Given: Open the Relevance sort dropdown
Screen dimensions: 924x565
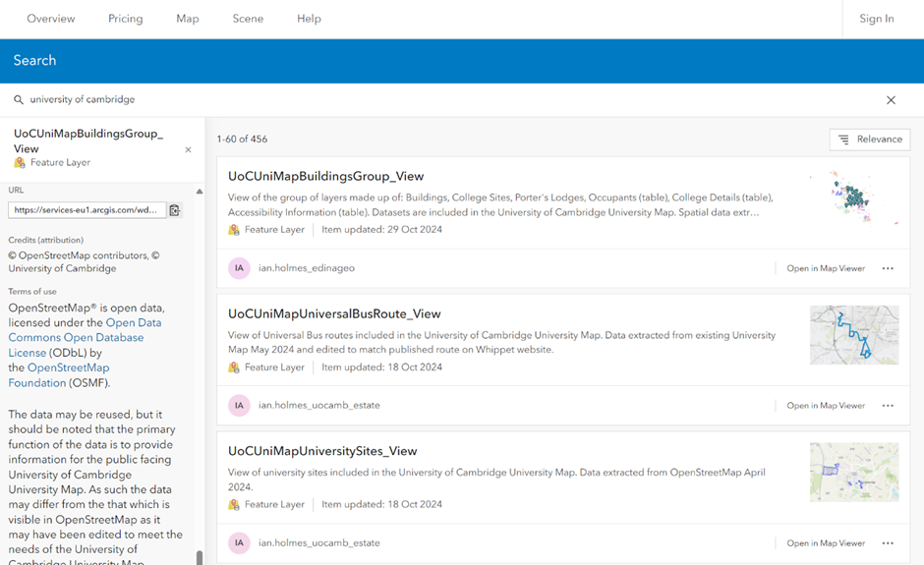Looking at the screenshot, I should [x=870, y=140].
